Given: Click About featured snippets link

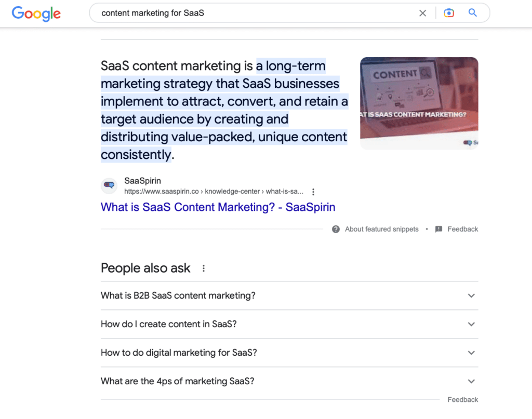Looking at the screenshot, I should (x=382, y=229).
